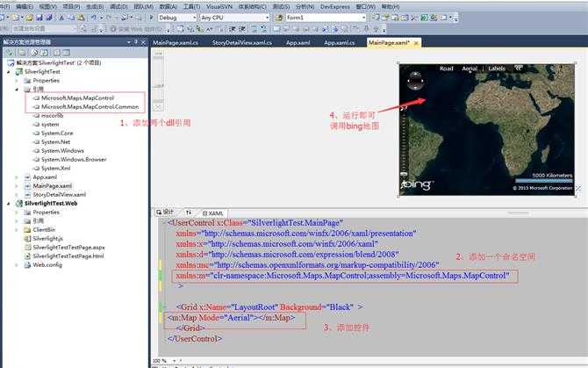Select the Silverlight.js file

click(x=47, y=239)
